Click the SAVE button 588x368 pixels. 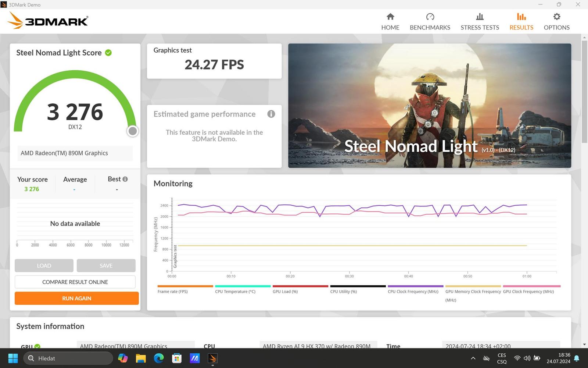coord(106,265)
